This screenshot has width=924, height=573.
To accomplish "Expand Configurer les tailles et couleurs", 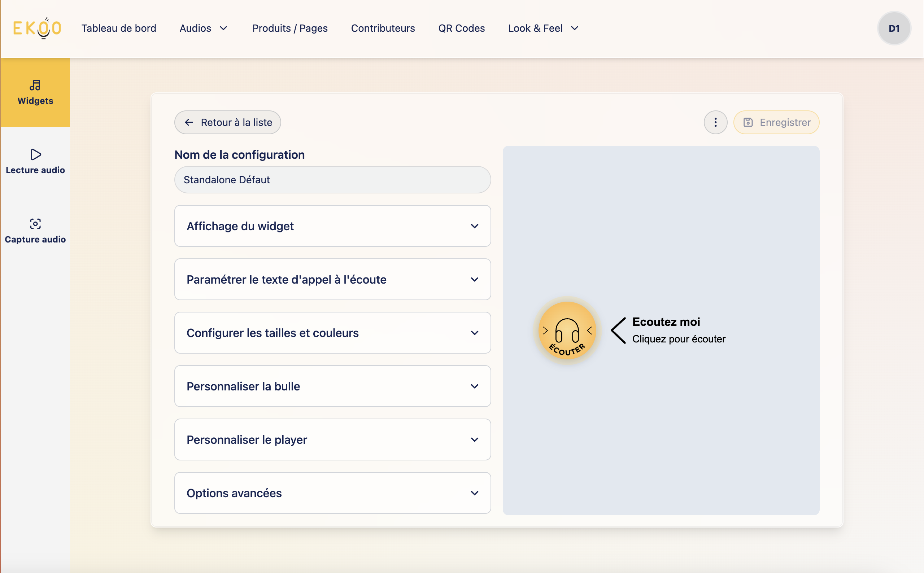I will (x=332, y=333).
